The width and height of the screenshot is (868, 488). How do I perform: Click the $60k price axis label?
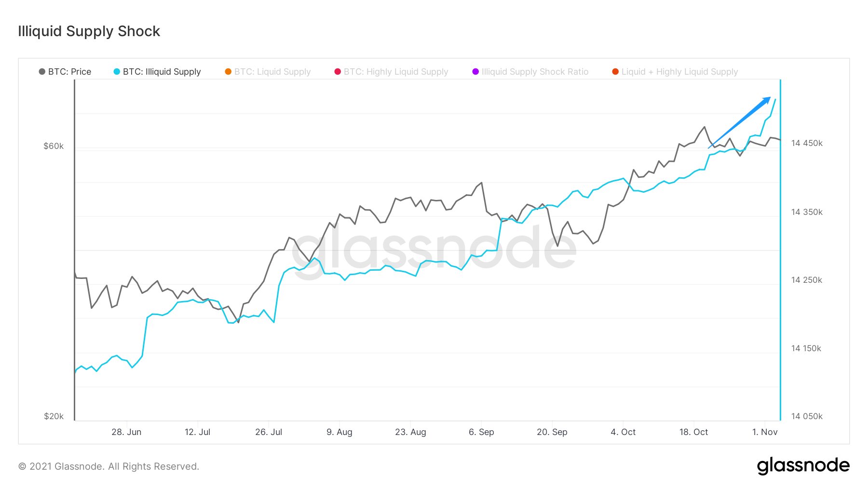click(x=54, y=146)
